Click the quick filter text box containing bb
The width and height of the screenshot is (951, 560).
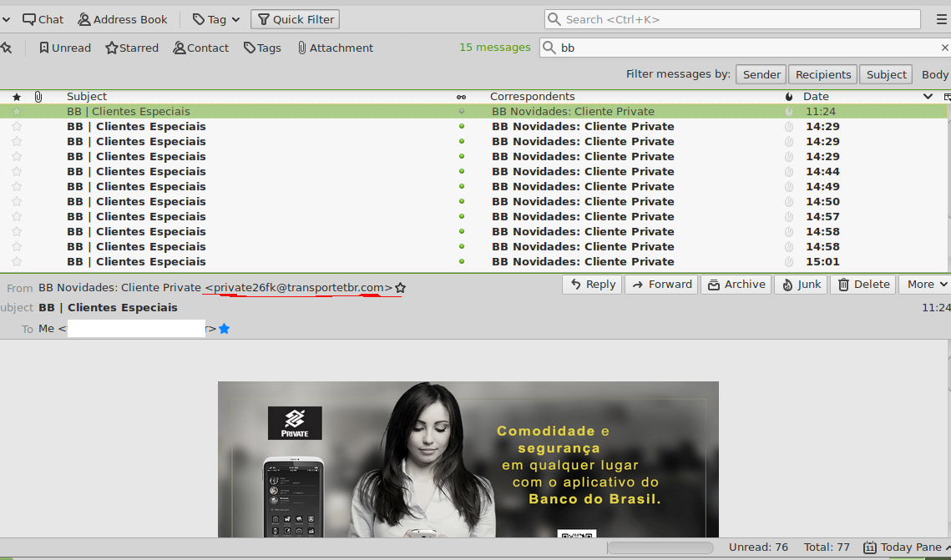[x=746, y=48]
